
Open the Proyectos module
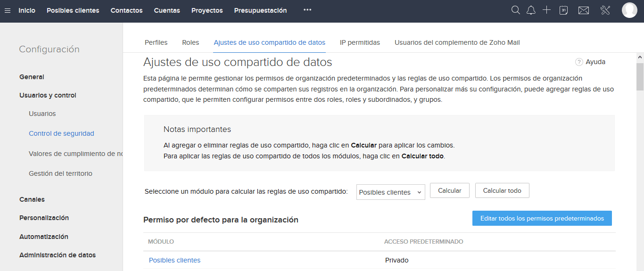207,10
